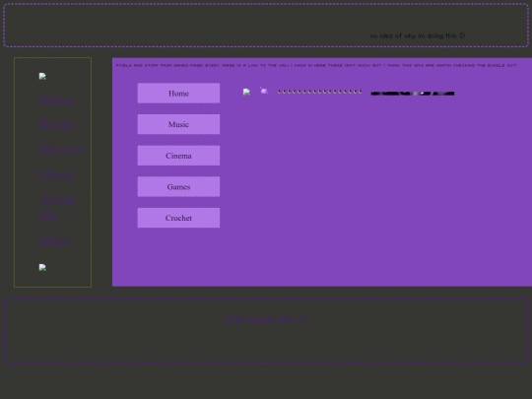Viewport: 532px width, 399px height.
Task: Click the 'pixels and stuff from games page' description text
Action: [x=316, y=65]
